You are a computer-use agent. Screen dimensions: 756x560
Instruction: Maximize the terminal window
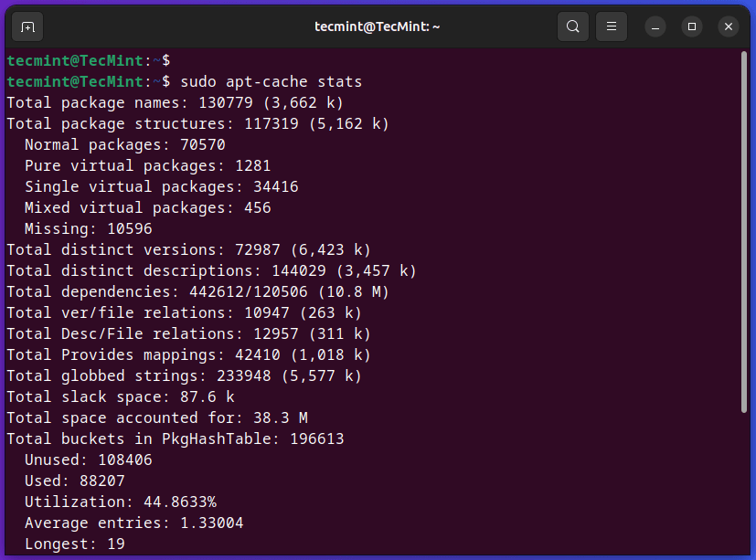(692, 26)
